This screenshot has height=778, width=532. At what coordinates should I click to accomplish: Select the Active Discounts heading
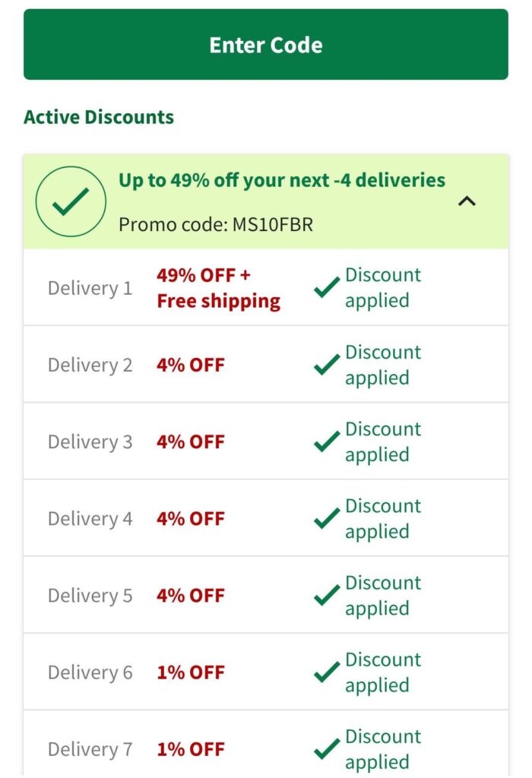click(x=98, y=116)
